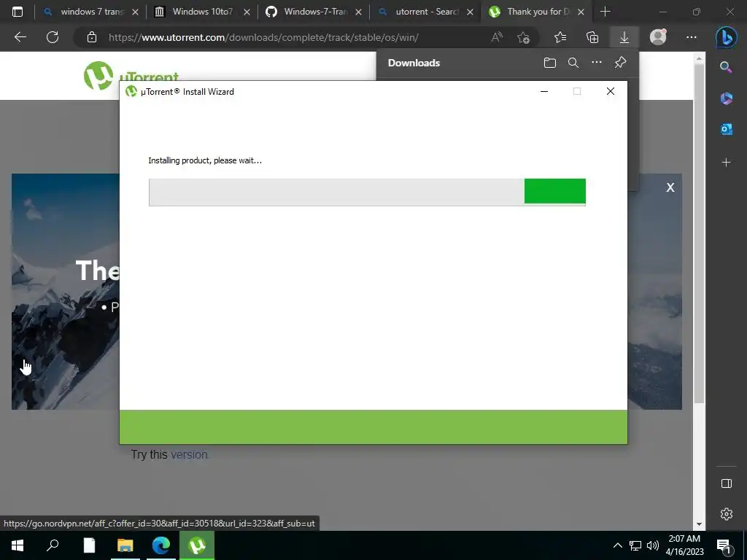The width and height of the screenshot is (747, 560).
Task: Click the scrollbar down arrow
Action: 699,524
